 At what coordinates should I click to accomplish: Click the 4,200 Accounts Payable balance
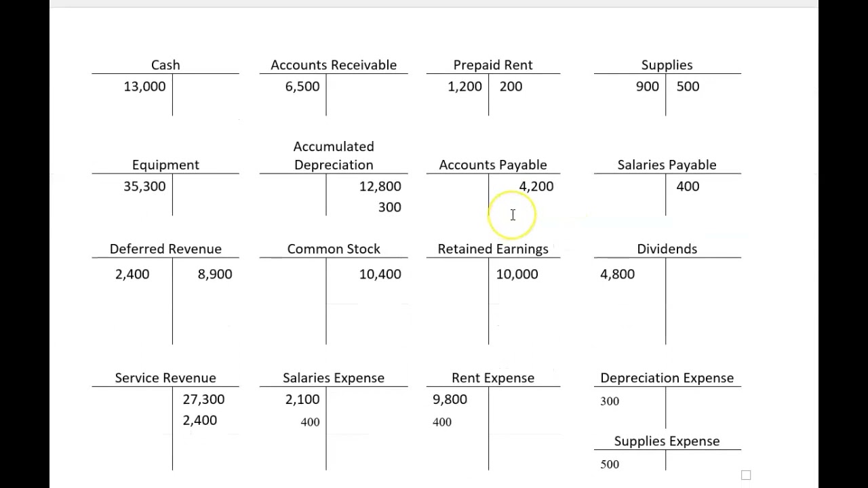pyautogui.click(x=536, y=186)
